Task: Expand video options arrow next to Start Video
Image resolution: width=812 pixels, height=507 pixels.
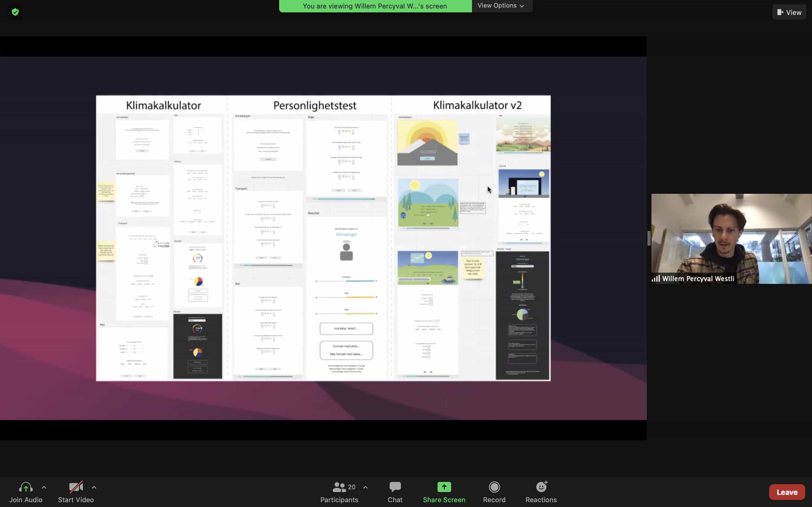Action: click(94, 487)
